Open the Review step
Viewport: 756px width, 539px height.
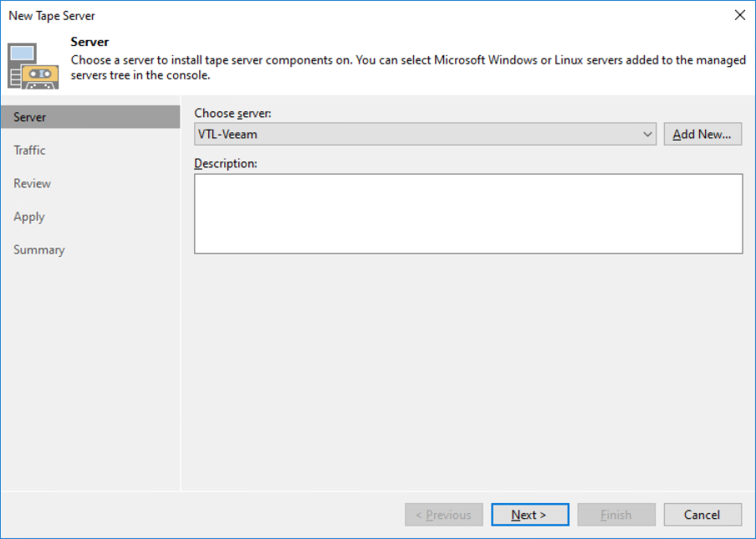tap(32, 183)
